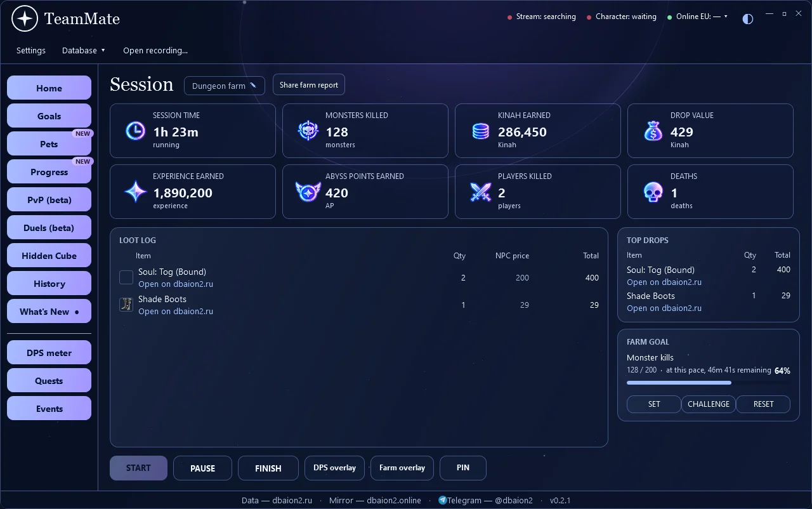This screenshot has width=812, height=509.
Task: Open the Progress section
Action: tap(49, 172)
